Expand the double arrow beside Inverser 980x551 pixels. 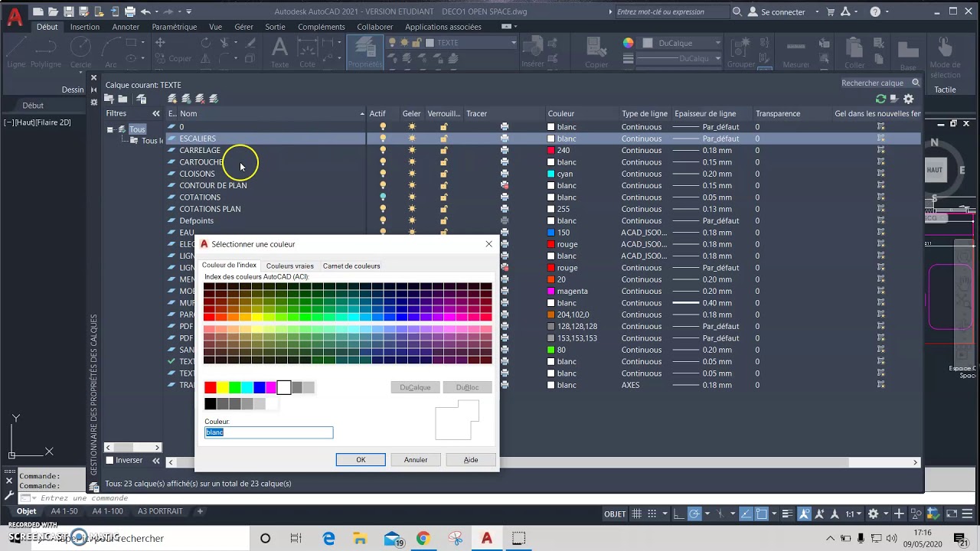tap(156, 461)
